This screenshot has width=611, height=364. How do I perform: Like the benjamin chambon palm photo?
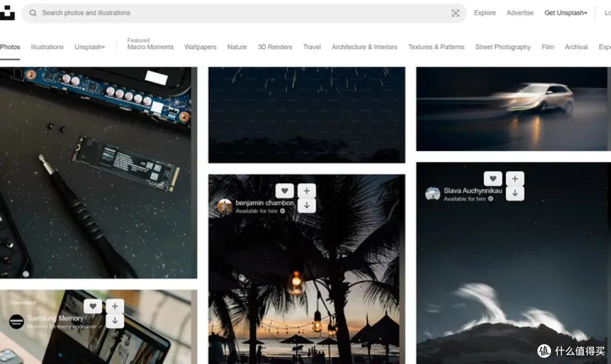click(285, 190)
